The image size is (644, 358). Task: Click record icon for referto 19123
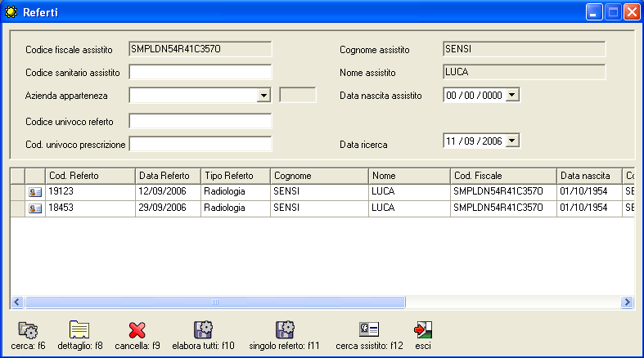(35, 191)
